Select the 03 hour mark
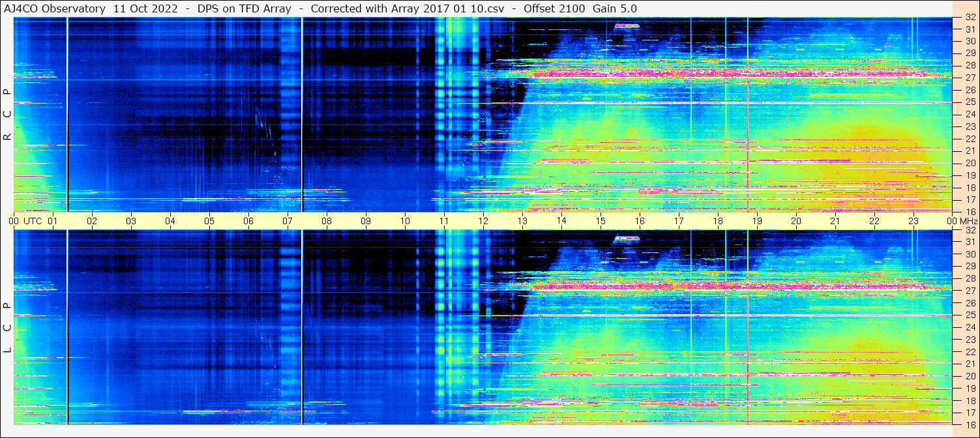The height and width of the screenshot is (438, 980). coord(131,222)
